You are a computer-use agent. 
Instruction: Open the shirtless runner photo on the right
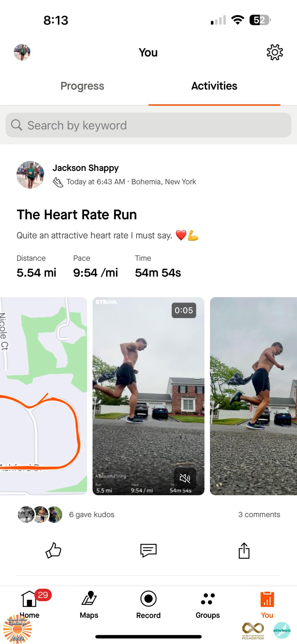pyautogui.click(x=253, y=396)
